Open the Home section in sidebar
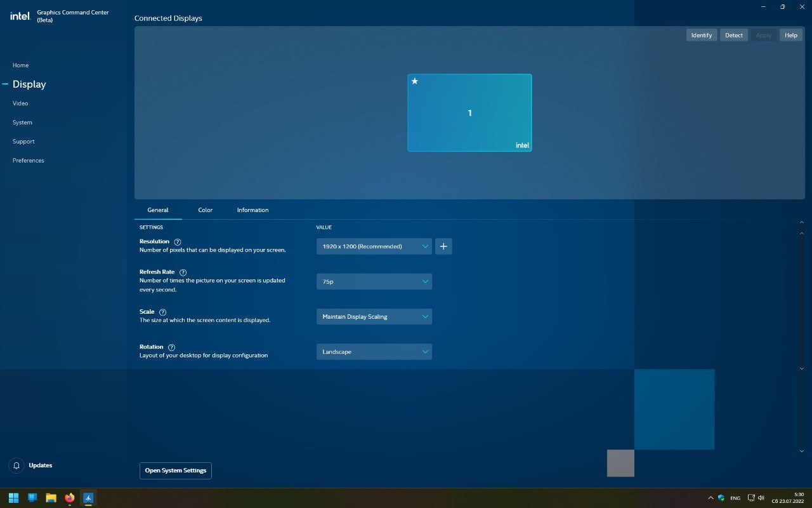The width and height of the screenshot is (812, 508). (x=20, y=65)
